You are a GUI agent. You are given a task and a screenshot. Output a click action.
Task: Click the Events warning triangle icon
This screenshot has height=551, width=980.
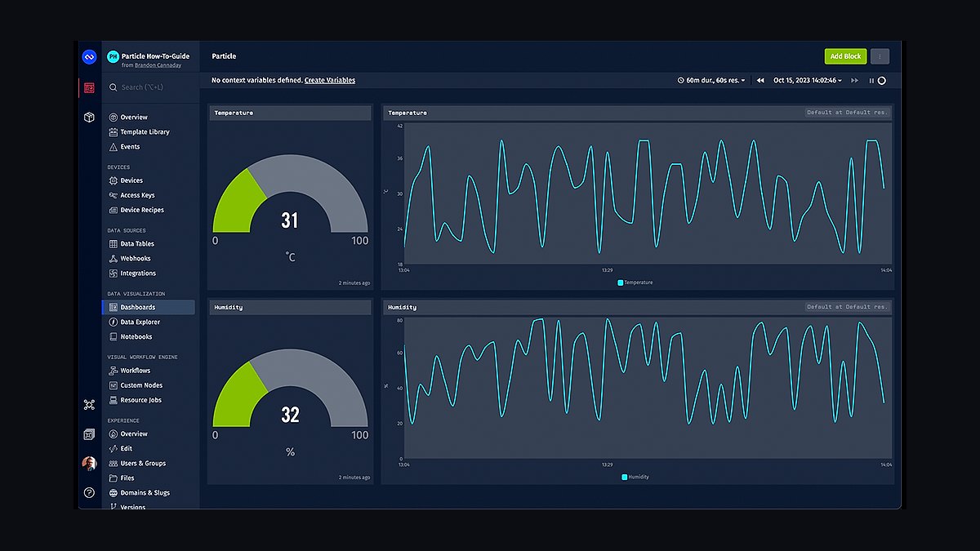tap(113, 147)
